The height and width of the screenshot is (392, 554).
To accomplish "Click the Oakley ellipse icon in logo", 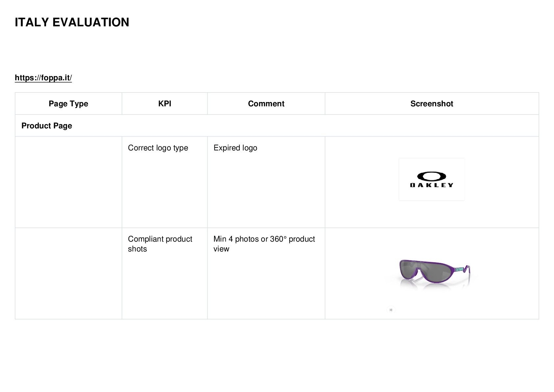I will tap(432, 176).
